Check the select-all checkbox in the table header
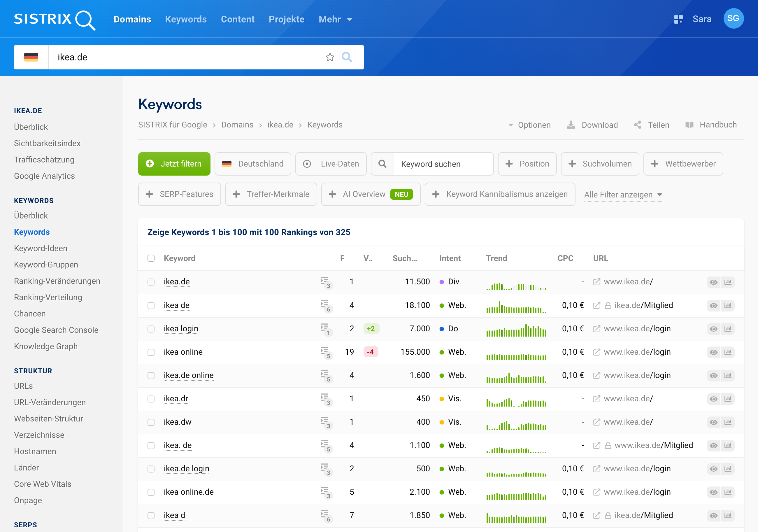 tap(151, 258)
